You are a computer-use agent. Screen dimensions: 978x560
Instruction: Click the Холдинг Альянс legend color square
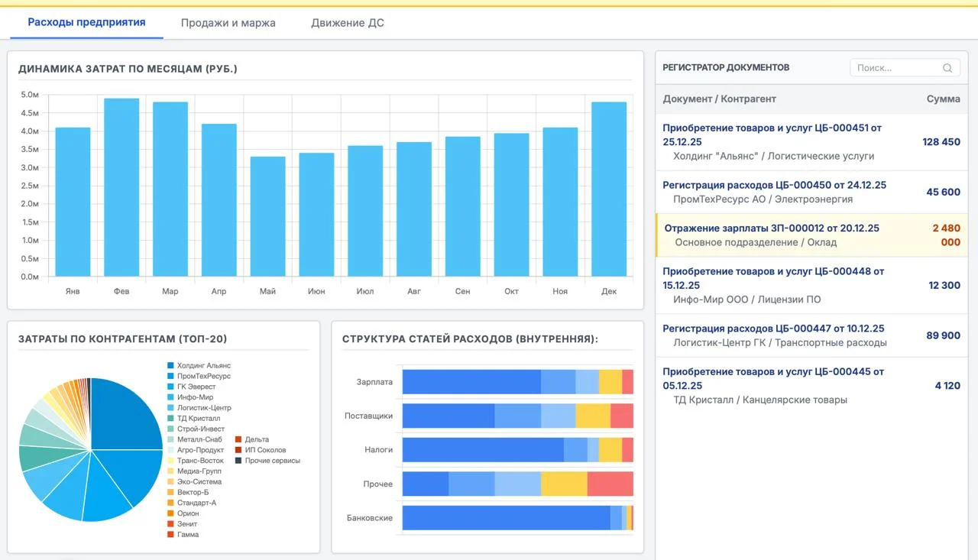pyautogui.click(x=170, y=366)
